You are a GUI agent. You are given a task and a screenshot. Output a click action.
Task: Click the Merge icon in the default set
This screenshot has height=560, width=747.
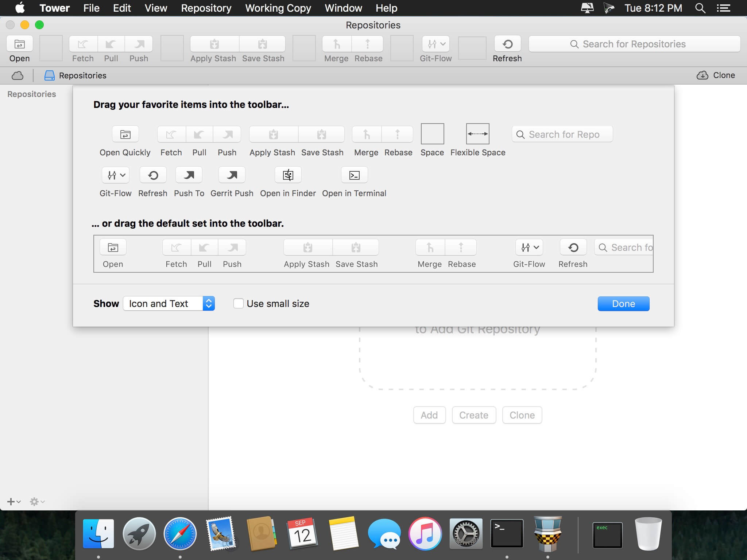click(x=430, y=247)
